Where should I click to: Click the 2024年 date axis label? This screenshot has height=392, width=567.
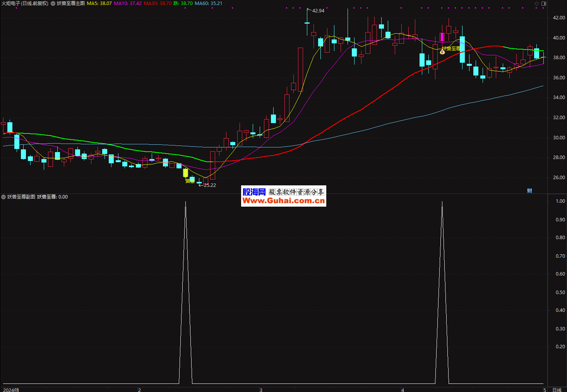point(11,390)
